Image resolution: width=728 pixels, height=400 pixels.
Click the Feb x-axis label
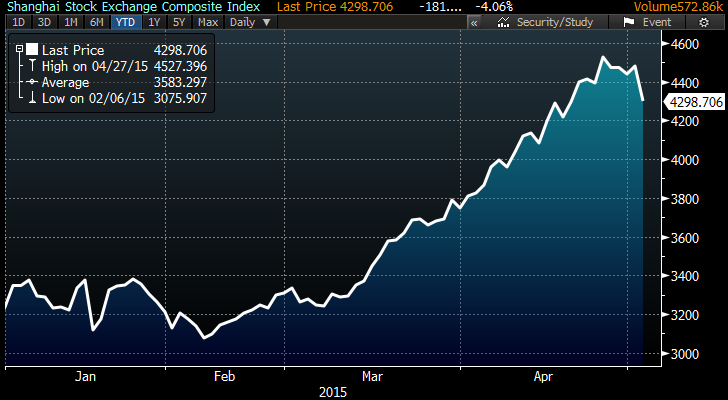point(225,376)
